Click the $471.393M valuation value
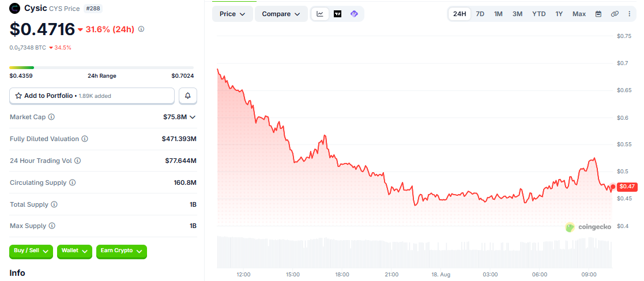The height and width of the screenshot is (281, 644). [x=179, y=139]
